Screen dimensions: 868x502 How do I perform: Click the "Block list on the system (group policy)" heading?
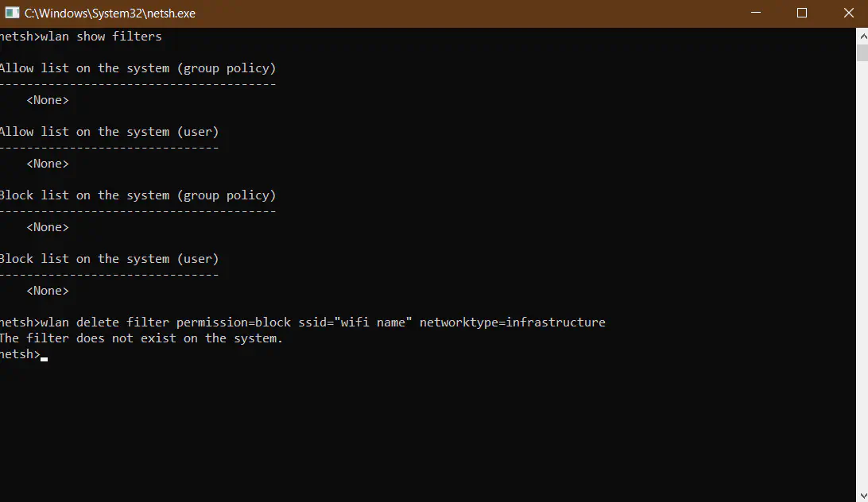pos(137,195)
